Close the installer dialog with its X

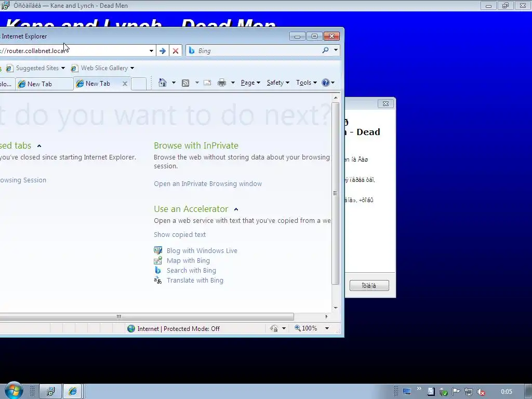[386, 103]
